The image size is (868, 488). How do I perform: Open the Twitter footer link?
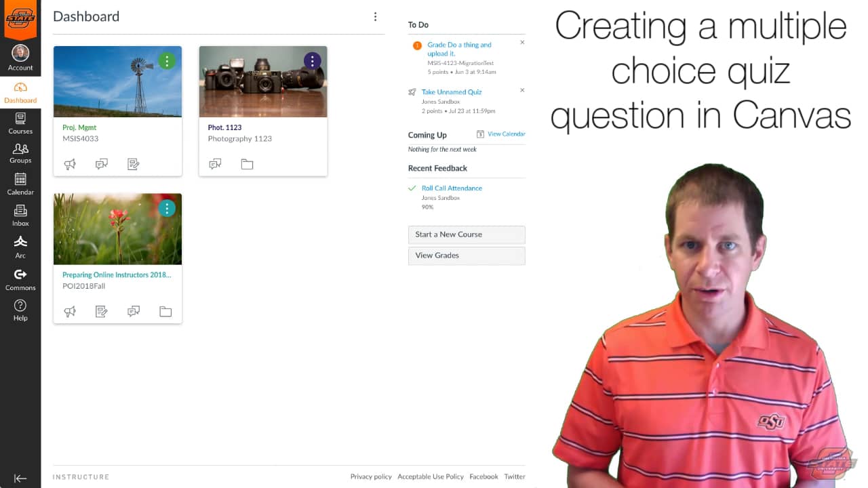515,476
